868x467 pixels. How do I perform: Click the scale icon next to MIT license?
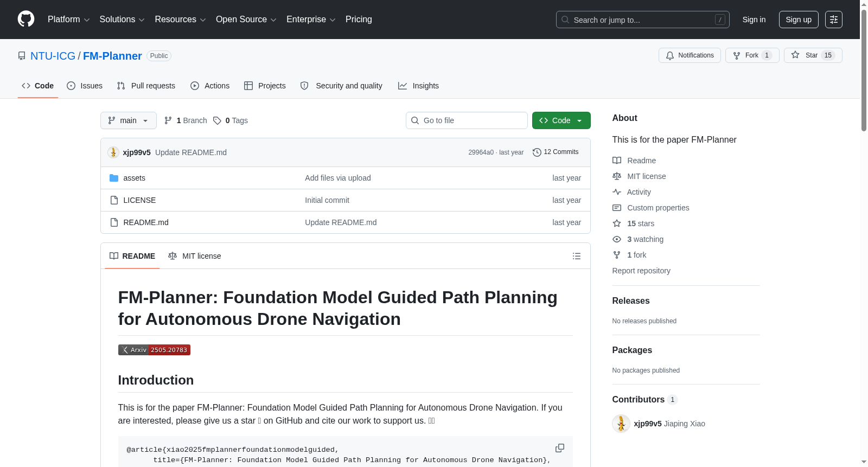coord(617,176)
